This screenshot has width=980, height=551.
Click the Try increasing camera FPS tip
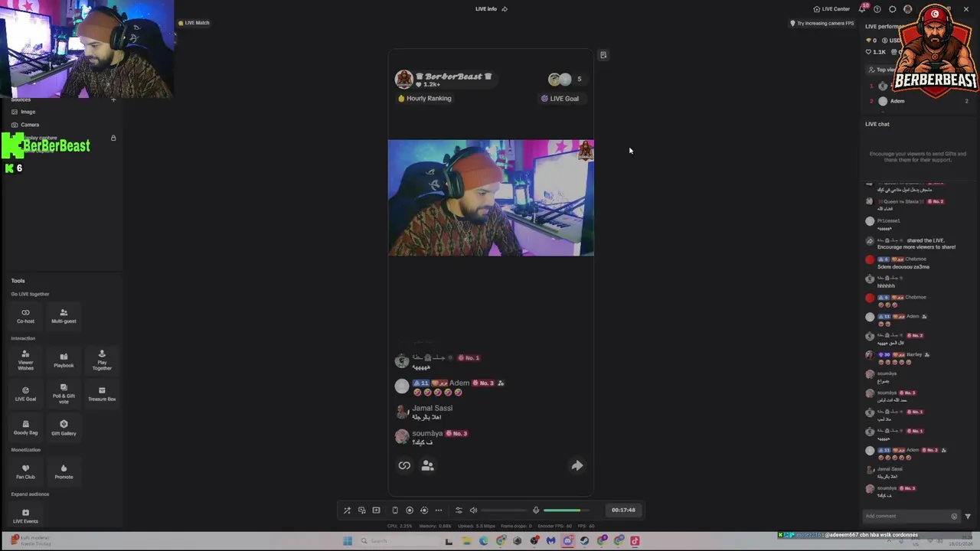(x=822, y=23)
